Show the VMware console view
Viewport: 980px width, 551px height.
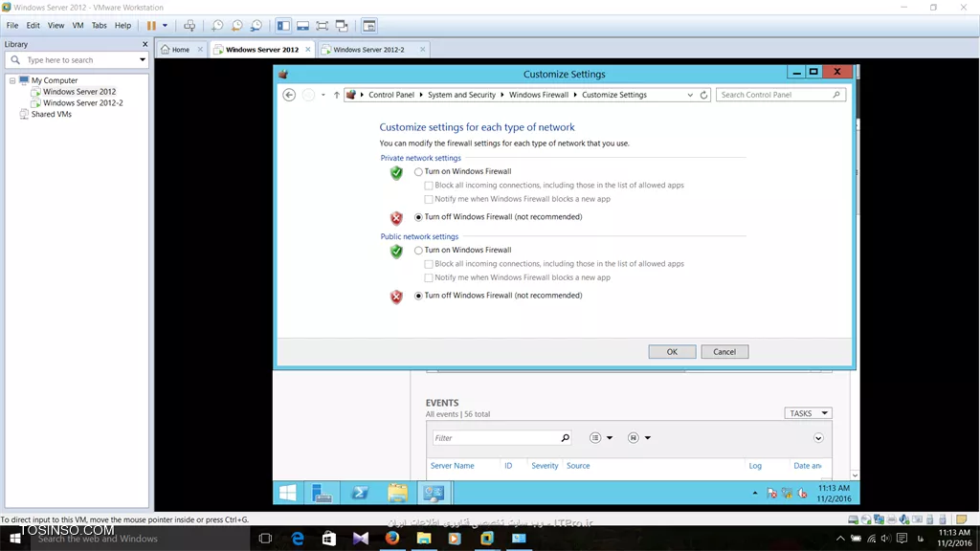pyautogui.click(x=369, y=26)
